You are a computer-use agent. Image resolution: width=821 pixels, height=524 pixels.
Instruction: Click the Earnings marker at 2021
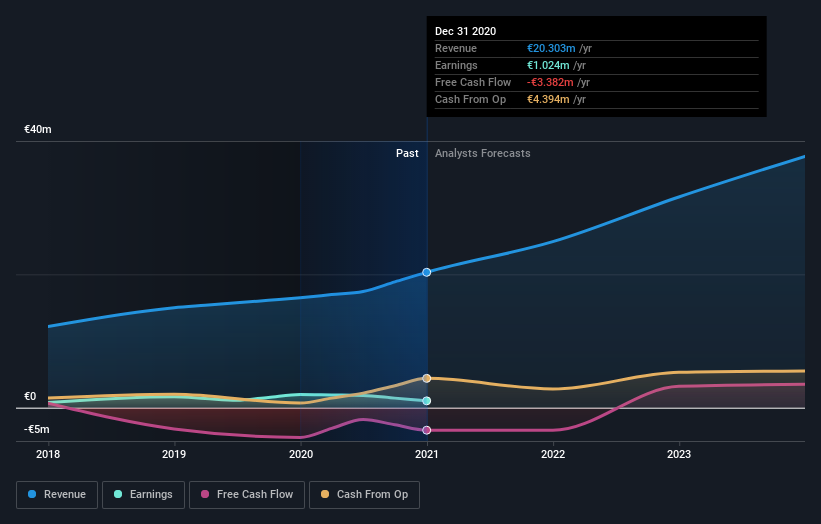[427, 401]
